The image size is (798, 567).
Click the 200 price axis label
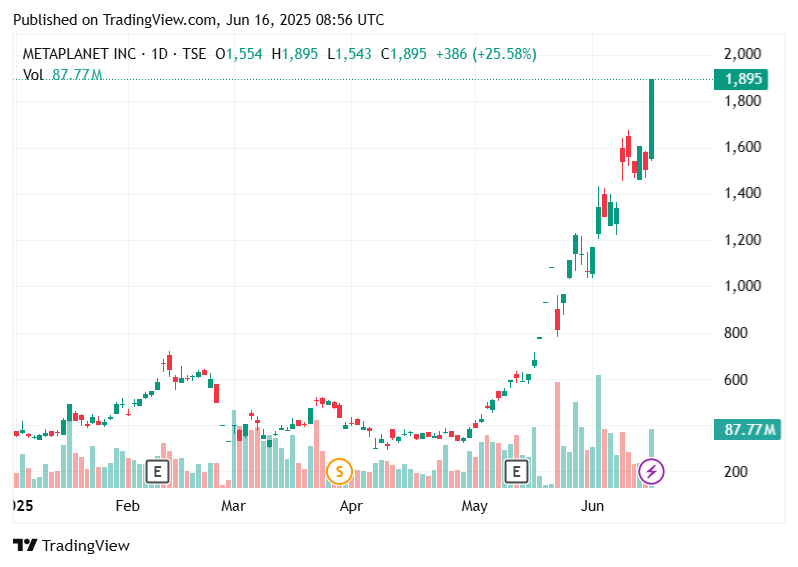coord(735,472)
